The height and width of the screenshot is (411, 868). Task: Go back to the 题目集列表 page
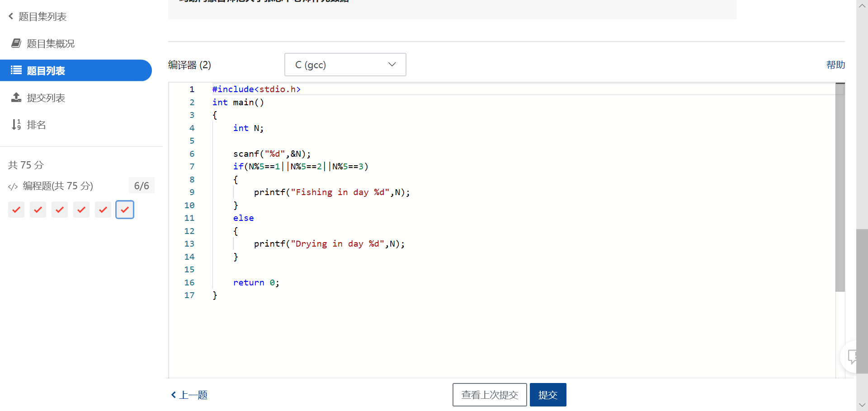[x=42, y=17]
